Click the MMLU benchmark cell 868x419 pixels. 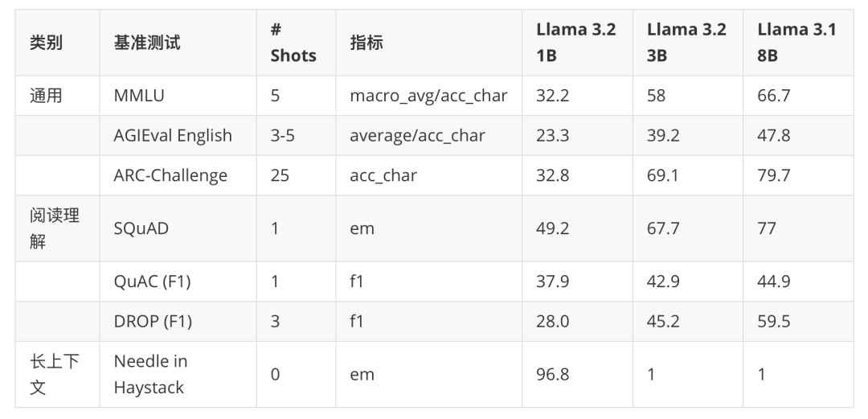click(141, 96)
